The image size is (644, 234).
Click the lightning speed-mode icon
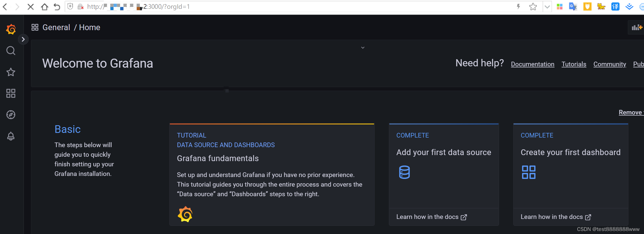[x=518, y=7]
